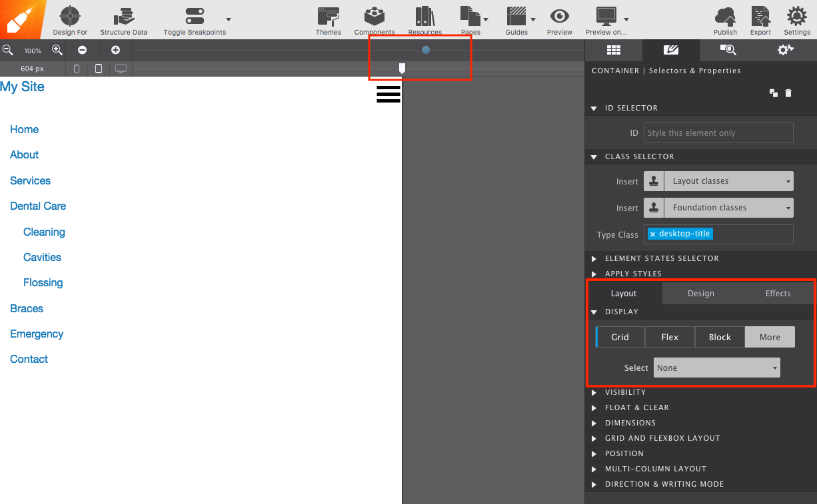Toggle Breakpoints in the toolbar
Screen dimensions: 817x504
tap(195, 16)
